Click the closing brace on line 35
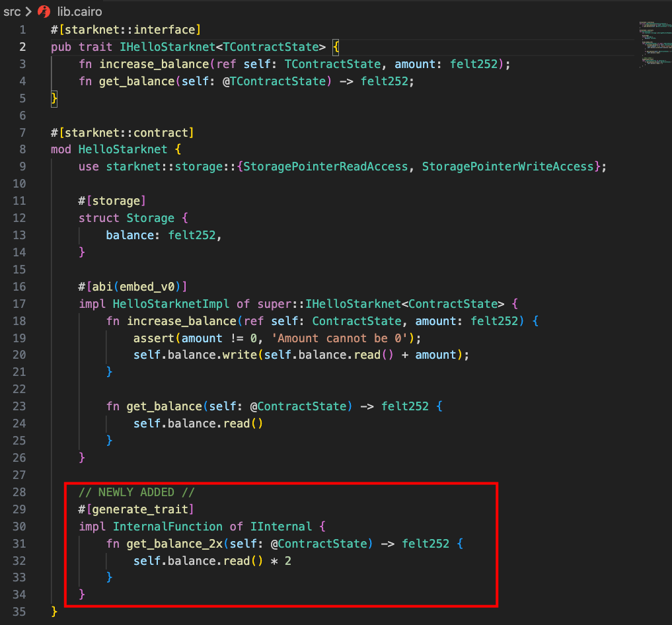The image size is (672, 625). coord(54,611)
